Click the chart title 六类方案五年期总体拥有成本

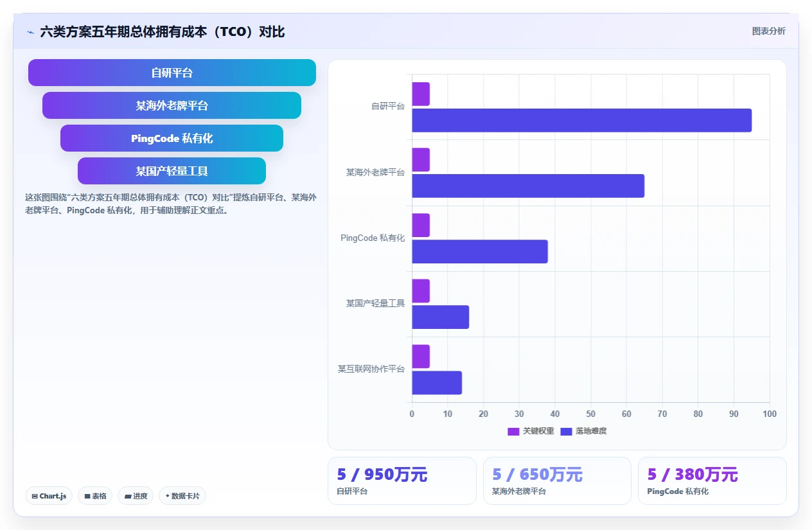[163, 31]
